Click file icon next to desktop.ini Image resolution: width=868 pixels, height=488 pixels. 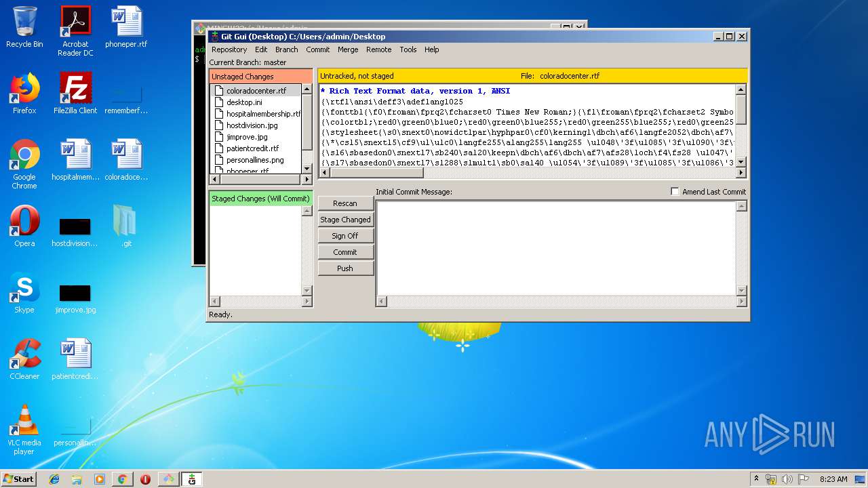219,102
